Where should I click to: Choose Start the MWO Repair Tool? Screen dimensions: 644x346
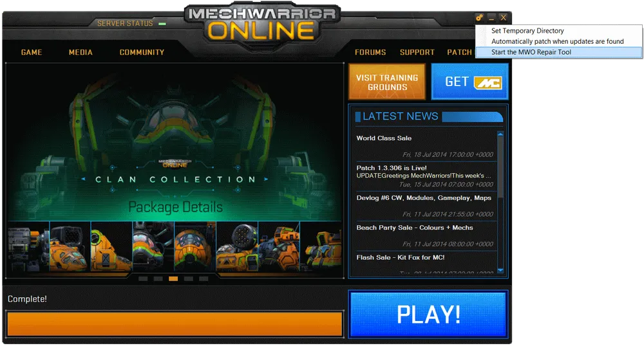[x=559, y=52]
